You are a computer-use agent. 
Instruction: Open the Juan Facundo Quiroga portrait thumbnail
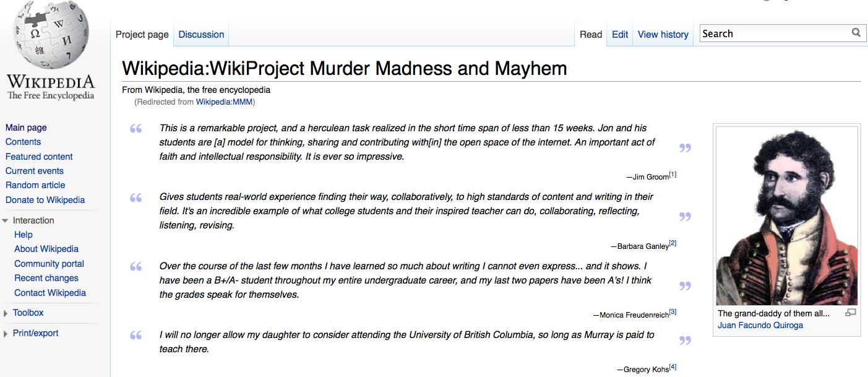[x=786, y=217]
